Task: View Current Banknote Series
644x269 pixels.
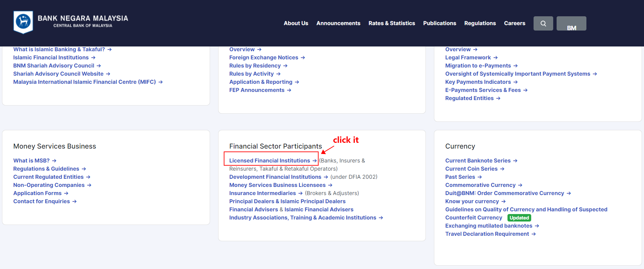Action: (x=481, y=161)
